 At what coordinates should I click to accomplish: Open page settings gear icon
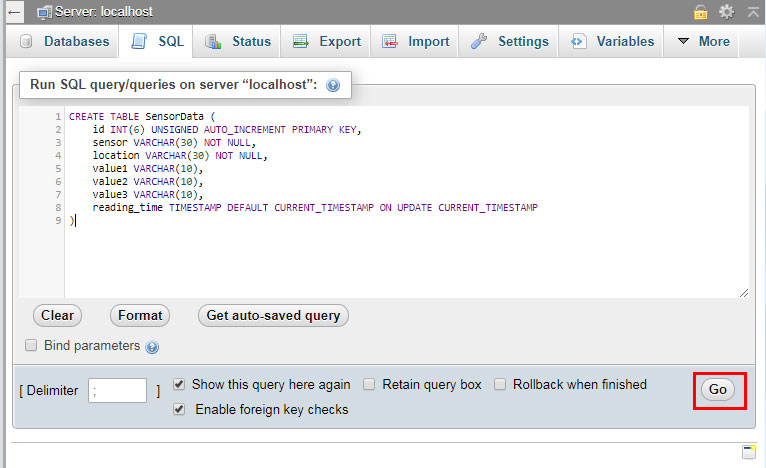(726, 12)
